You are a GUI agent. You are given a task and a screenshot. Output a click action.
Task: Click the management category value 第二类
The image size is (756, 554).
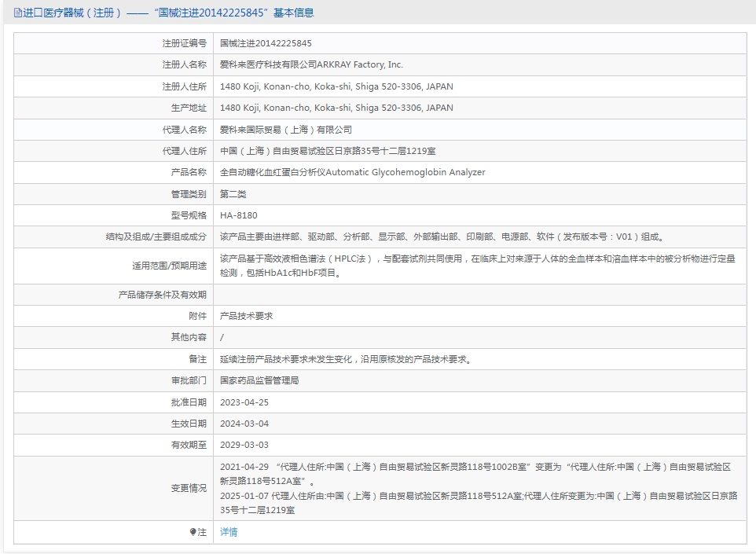(x=233, y=194)
